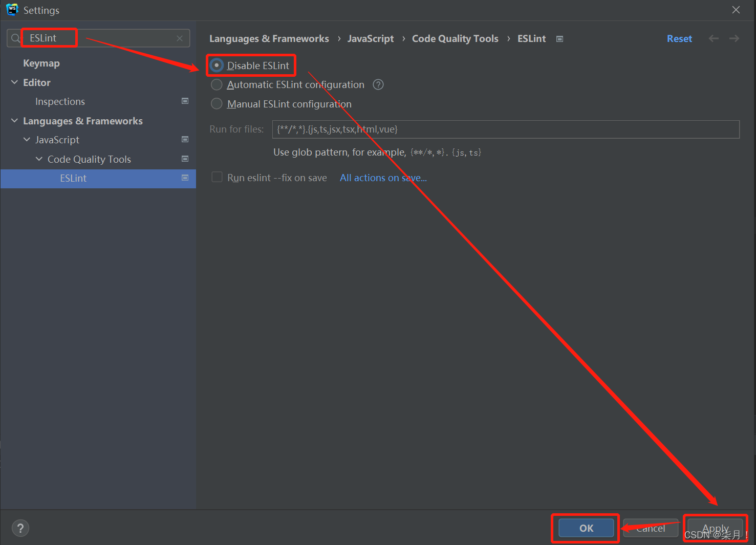
Task: Open help with the question mark button
Action: 20,528
